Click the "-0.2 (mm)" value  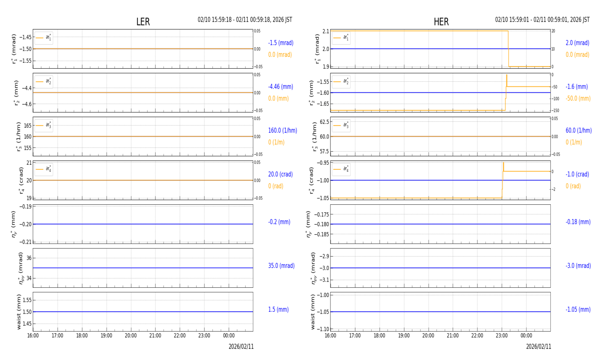279,222
